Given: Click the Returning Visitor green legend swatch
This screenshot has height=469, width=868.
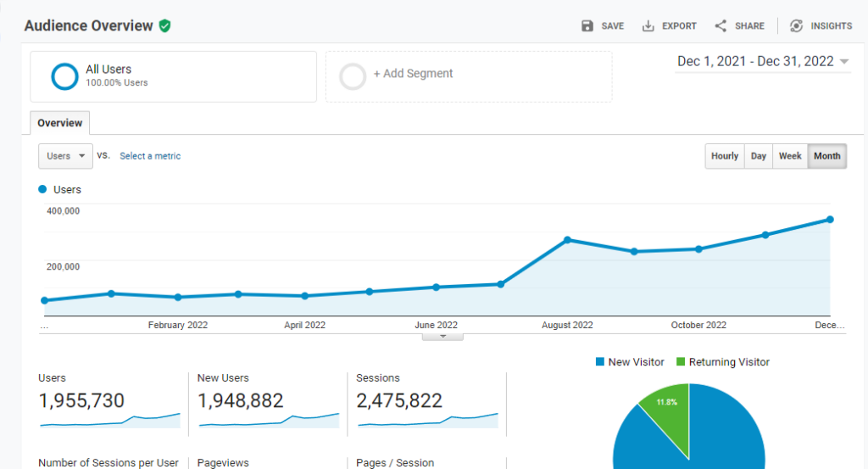Looking at the screenshot, I should click(x=681, y=361).
